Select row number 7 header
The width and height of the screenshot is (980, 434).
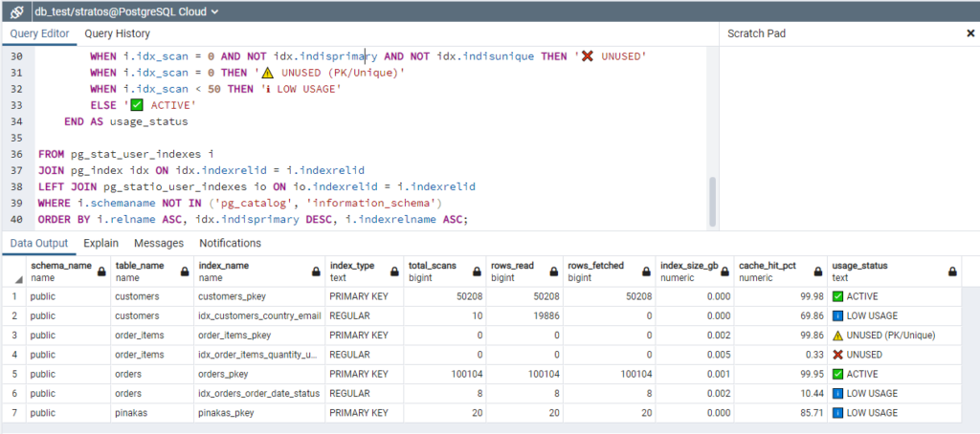coord(13,413)
